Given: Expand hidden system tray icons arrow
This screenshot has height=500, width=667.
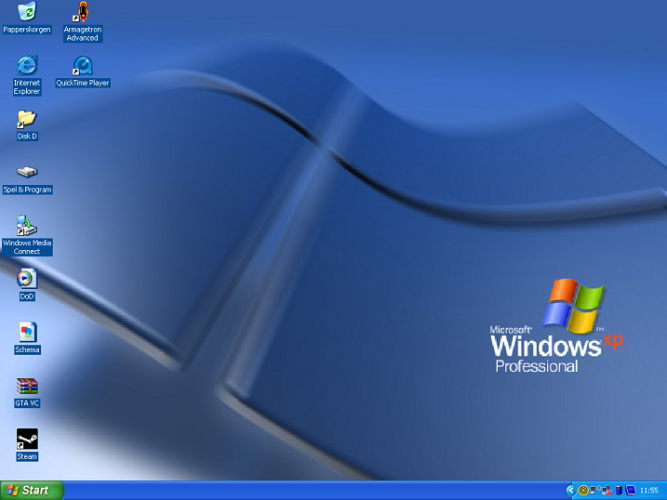Looking at the screenshot, I should [x=571, y=490].
